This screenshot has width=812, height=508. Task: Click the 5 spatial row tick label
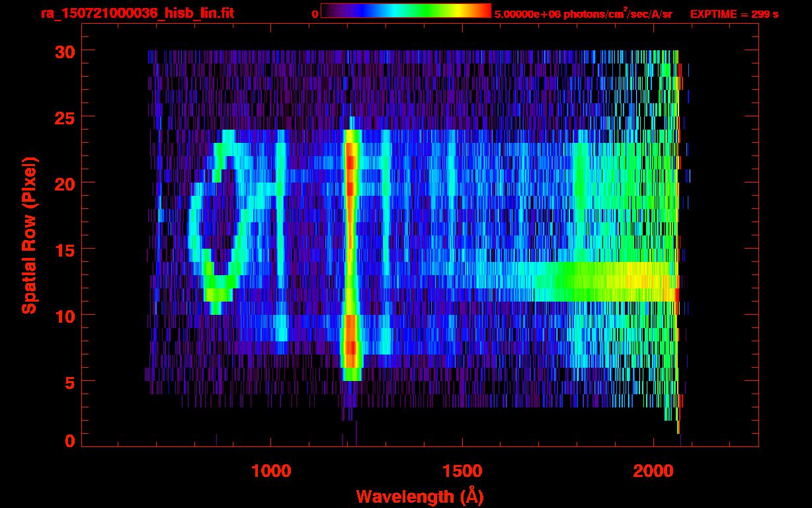click(70, 381)
